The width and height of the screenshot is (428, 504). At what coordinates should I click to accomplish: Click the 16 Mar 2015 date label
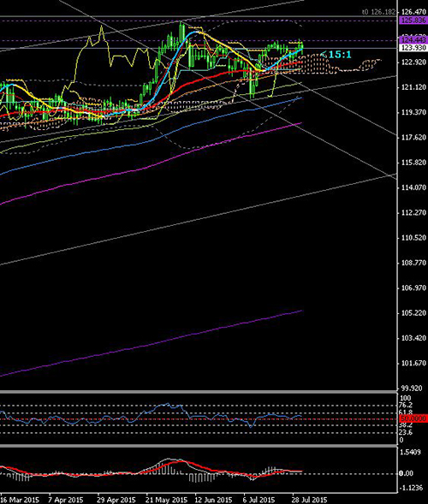(20, 500)
